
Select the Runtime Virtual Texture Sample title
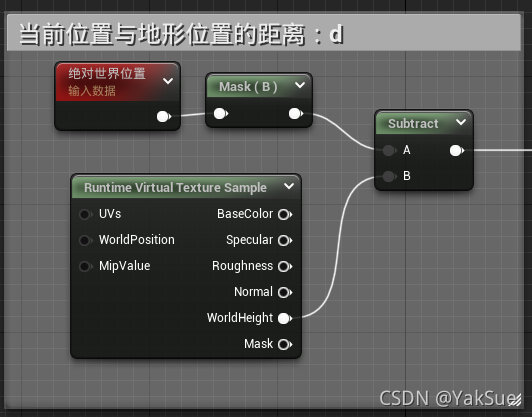175,188
